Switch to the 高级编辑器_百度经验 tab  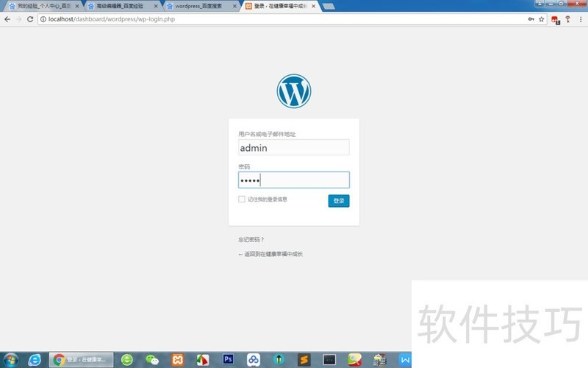pos(123,6)
